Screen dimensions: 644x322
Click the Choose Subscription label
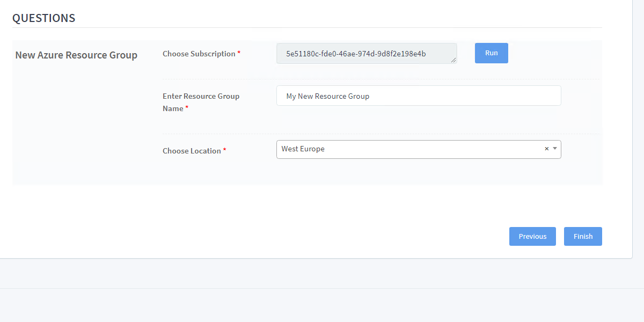pyautogui.click(x=199, y=54)
